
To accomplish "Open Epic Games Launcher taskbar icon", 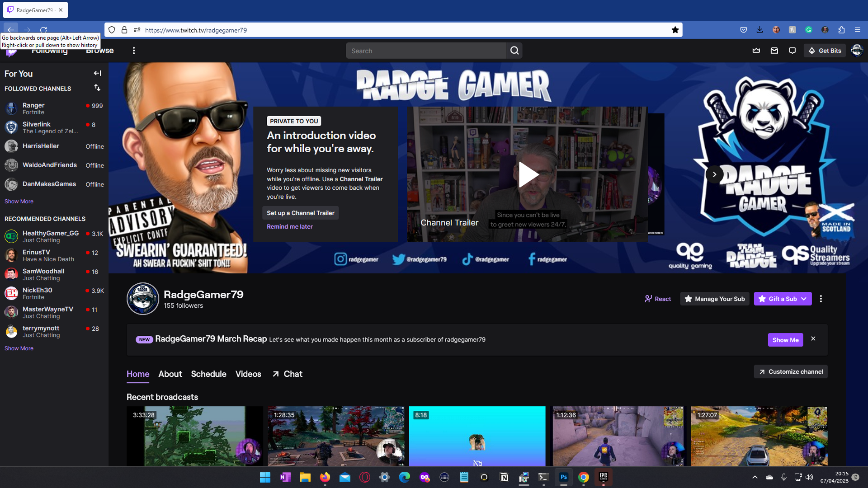I will coord(603,477).
